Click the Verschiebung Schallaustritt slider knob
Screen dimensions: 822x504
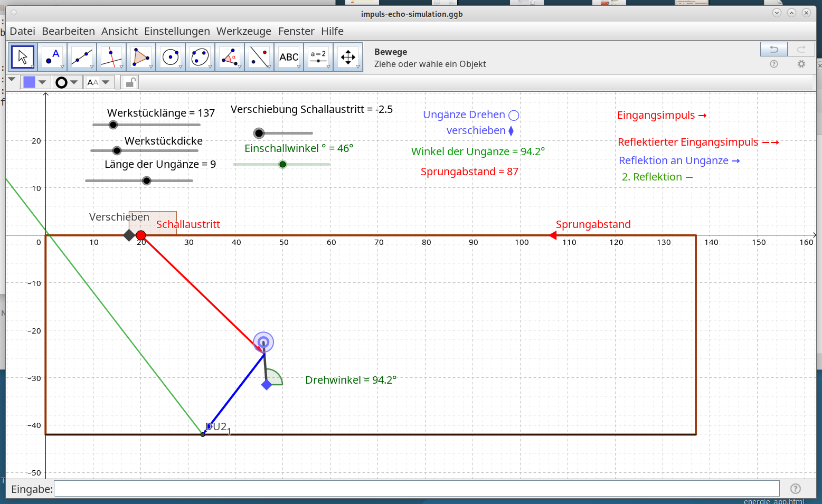(x=259, y=133)
